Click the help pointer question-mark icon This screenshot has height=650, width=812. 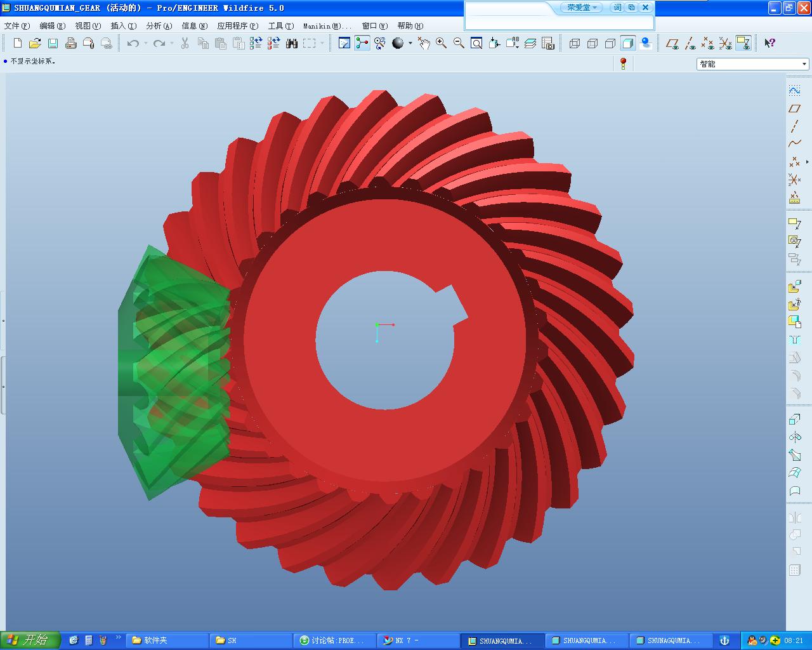(x=769, y=43)
